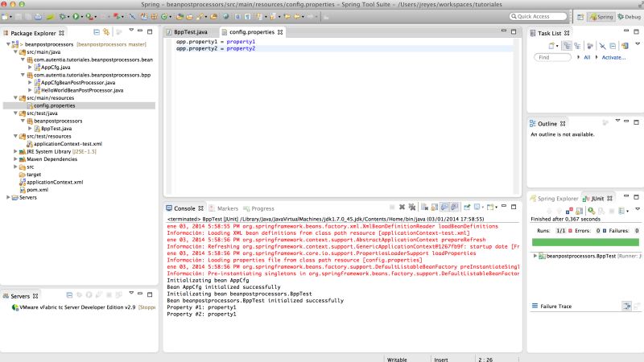The image size is (644, 362).
Task: Toggle Scroll Lock in Console toolbar
Action: (x=435, y=208)
